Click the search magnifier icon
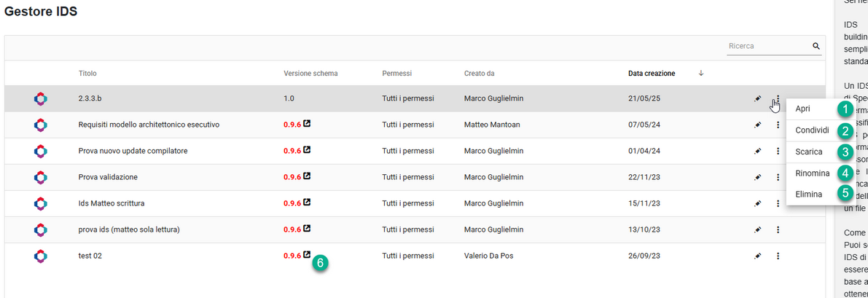 pyautogui.click(x=816, y=47)
